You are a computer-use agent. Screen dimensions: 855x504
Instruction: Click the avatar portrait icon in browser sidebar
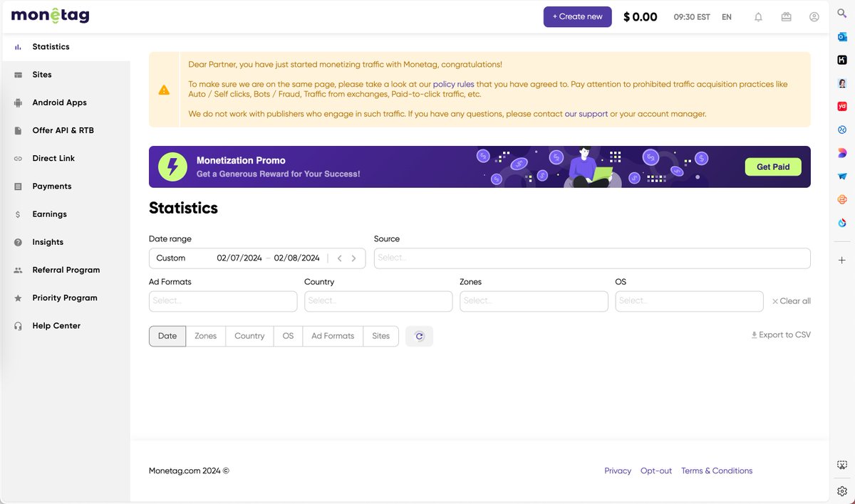pyautogui.click(x=842, y=83)
